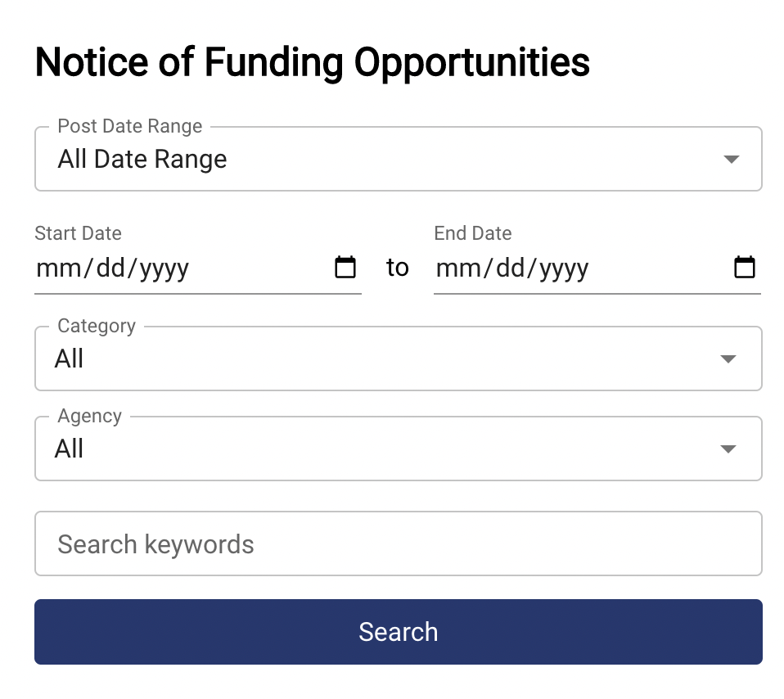
Task: Click the End Date label
Action: click(473, 233)
